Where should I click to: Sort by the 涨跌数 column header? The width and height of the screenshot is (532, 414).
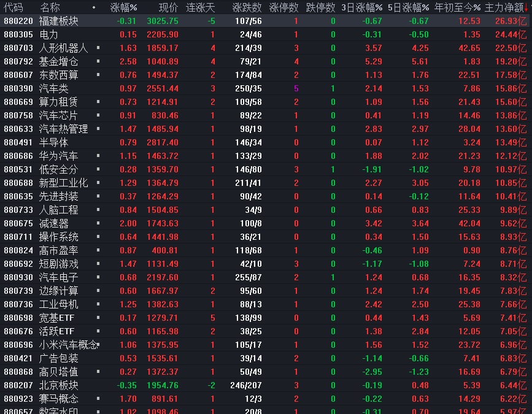pos(247,7)
